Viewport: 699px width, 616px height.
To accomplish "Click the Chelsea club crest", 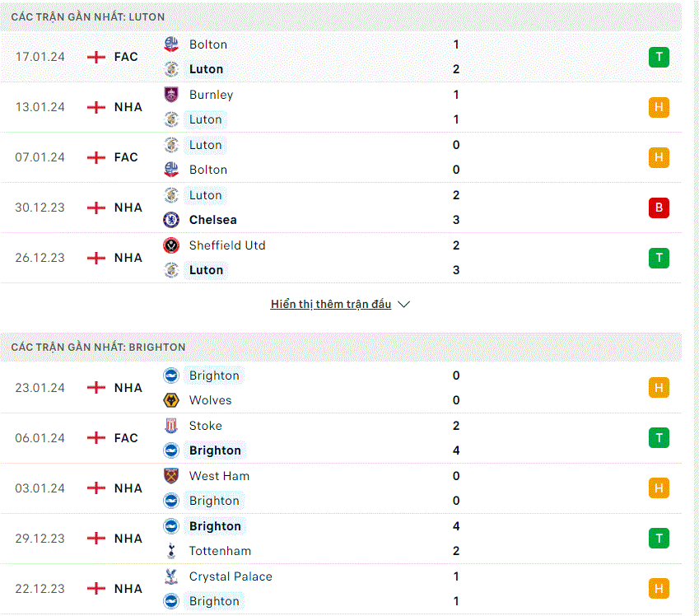I will point(171,220).
